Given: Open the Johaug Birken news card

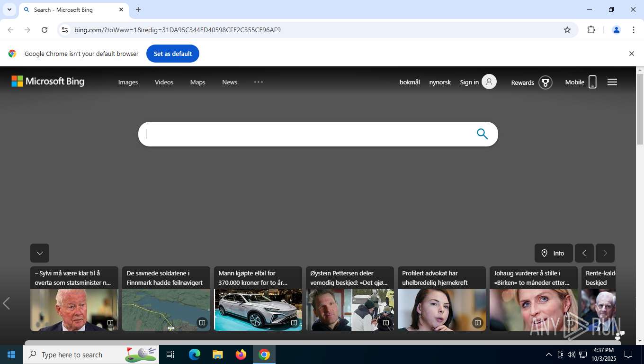Looking at the screenshot, I should (534, 299).
